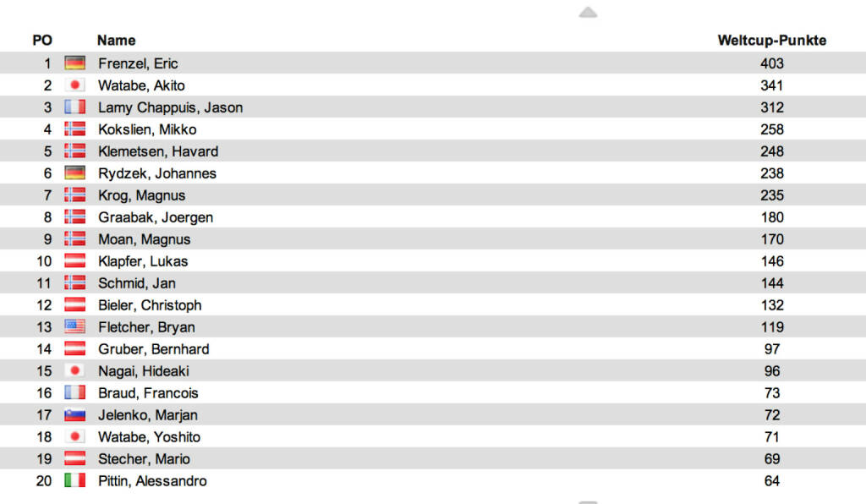Click the Name column header
Image resolution: width=866 pixels, height=504 pixels.
pos(116,41)
